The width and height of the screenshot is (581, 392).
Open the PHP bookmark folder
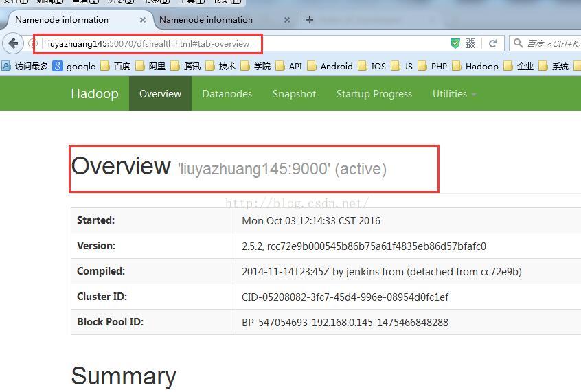click(x=433, y=67)
